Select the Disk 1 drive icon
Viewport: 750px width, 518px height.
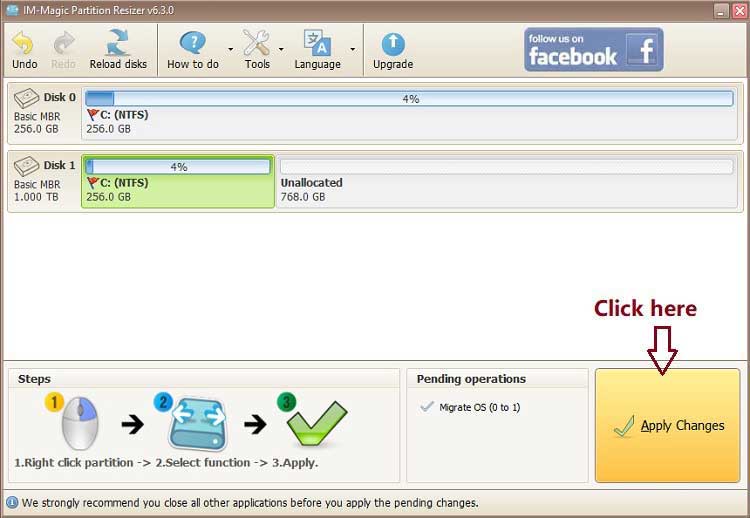[x=26, y=166]
